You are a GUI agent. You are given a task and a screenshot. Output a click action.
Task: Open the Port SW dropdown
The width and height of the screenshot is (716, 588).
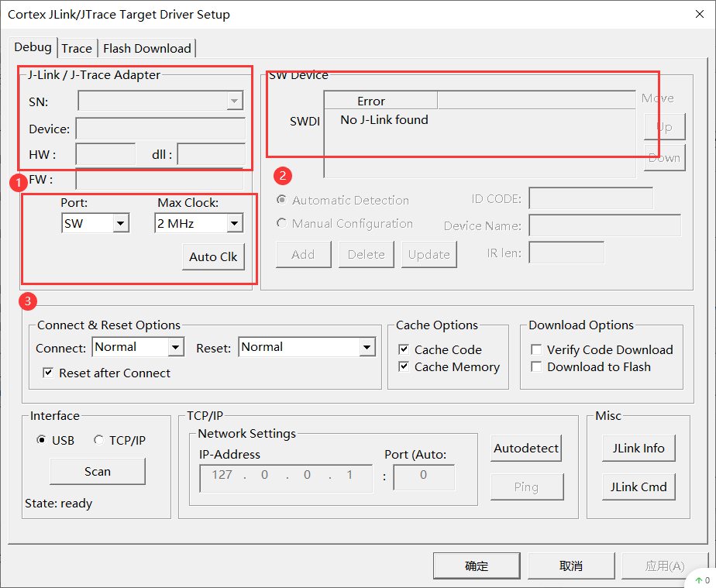tap(120, 223)
